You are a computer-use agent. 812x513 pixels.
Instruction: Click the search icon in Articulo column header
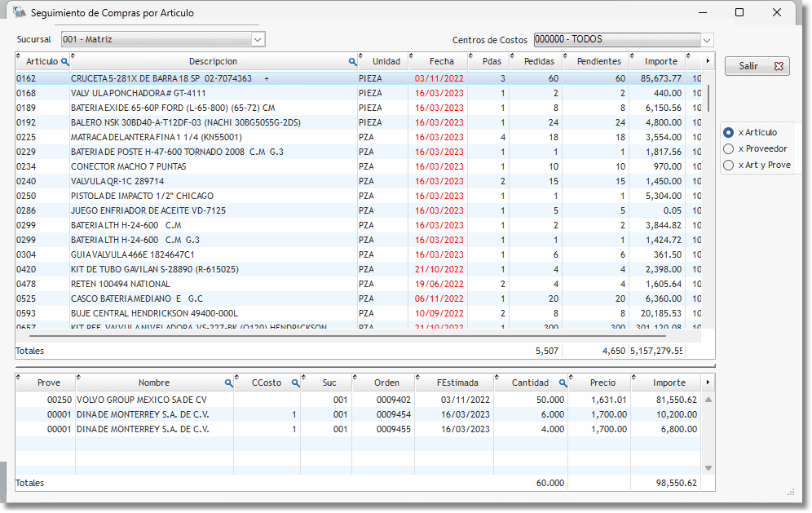(x=65, y=62)
